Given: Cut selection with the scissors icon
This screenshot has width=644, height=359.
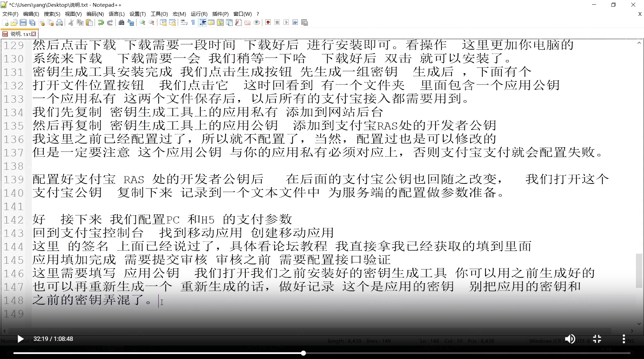Looking at the screenshot, I should (71, 22).
